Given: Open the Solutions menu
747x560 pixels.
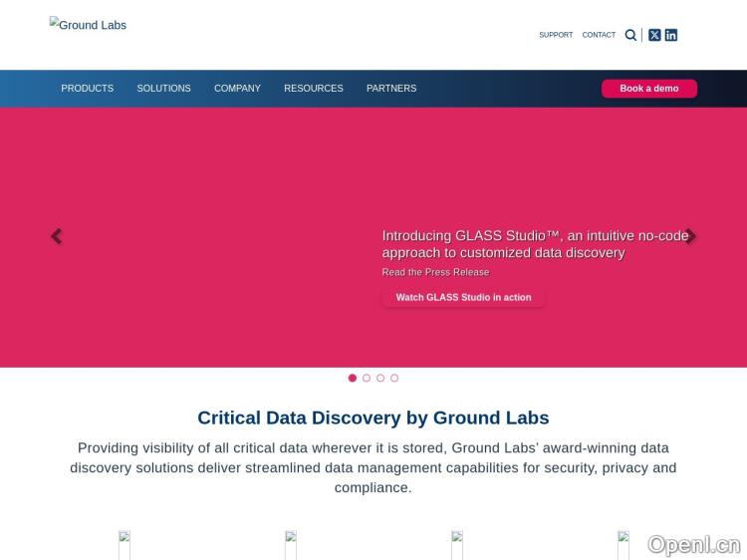Looking at the screenshot, I should click(x=163, y=88).
